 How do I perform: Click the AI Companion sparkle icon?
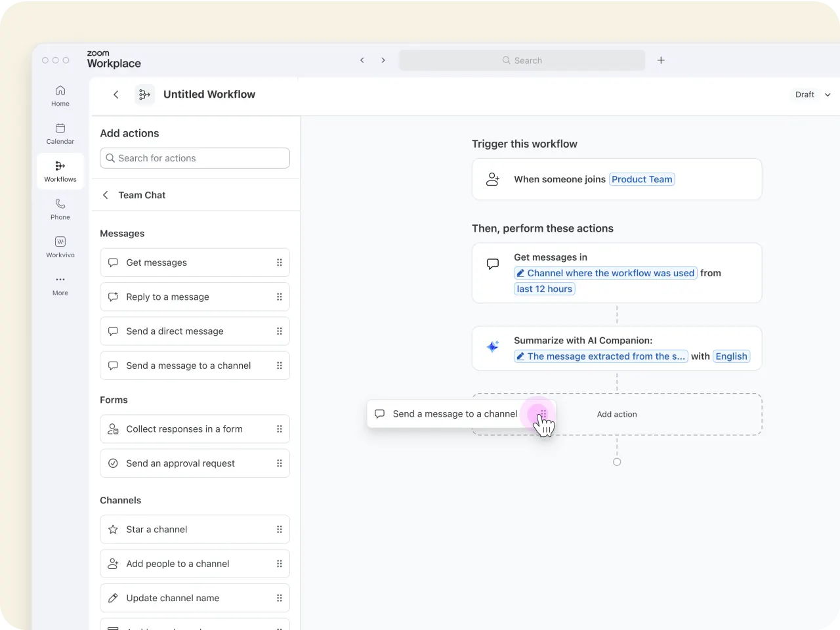click(493, 346)
